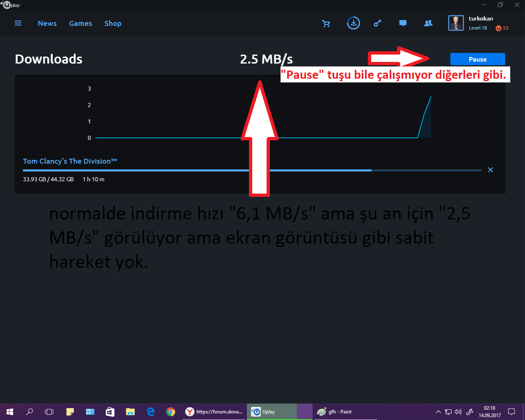The width and height of the screenshot is (525, 420).
Task: Open Windows Start menu
Action: 10,412
